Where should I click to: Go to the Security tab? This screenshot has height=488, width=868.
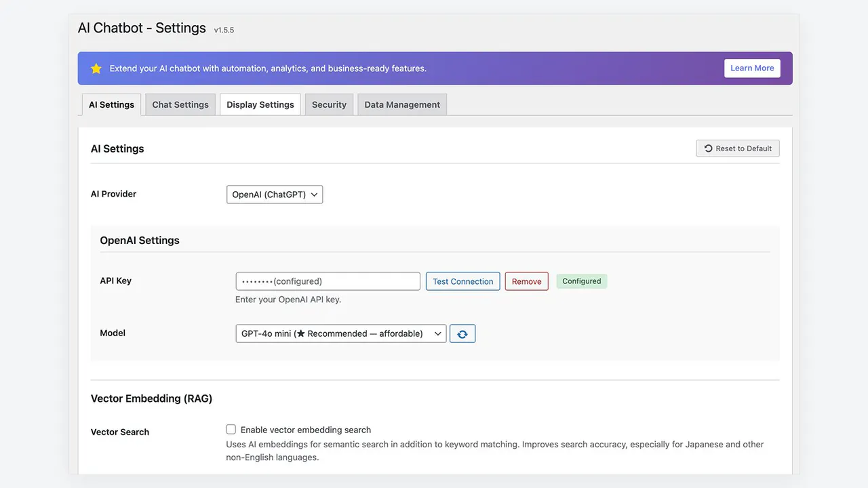coord(329,104)
